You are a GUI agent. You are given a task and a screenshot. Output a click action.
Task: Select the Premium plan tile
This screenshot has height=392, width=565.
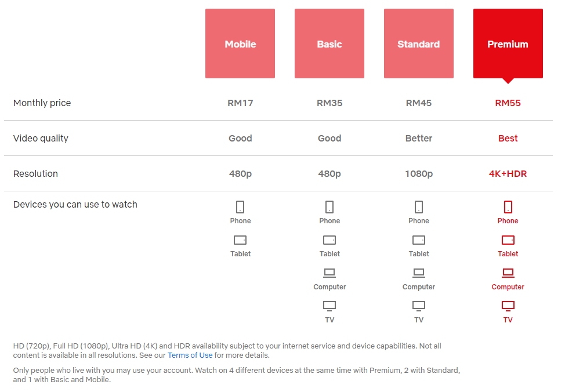pos(508,43)
